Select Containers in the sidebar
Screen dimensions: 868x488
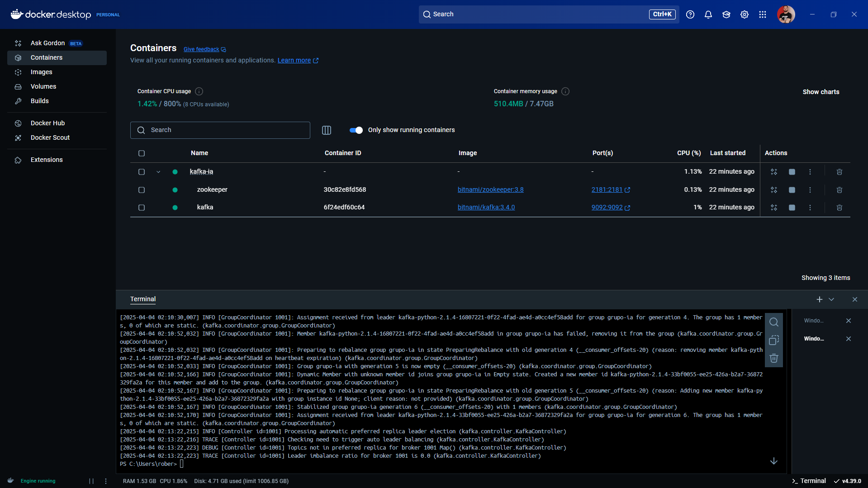coord(57,57)
